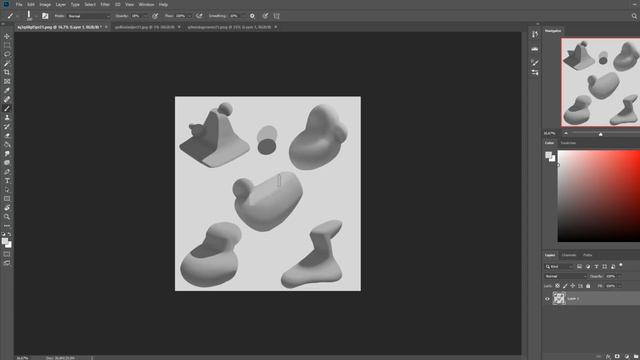Open the Filter menu
Viewport: 640px width, 360px height.
click(x=105, y=4)
